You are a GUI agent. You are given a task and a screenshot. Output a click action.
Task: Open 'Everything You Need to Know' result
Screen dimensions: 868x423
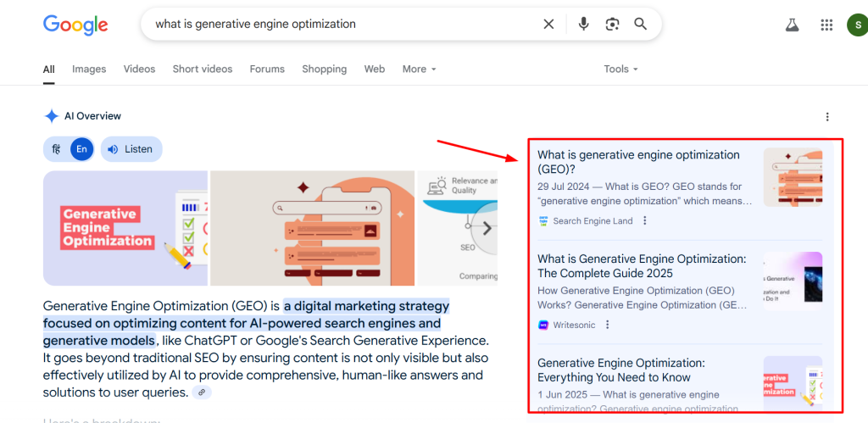click(x=621, y=370)
